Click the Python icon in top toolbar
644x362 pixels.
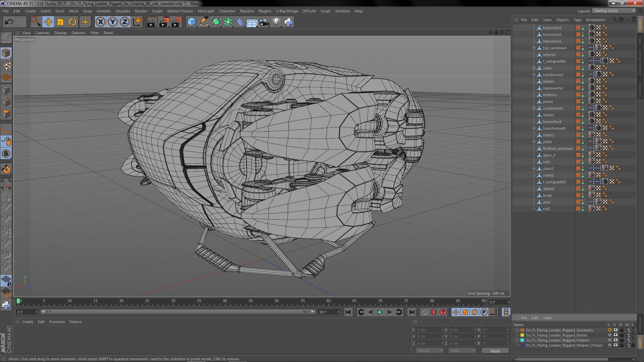288,22
